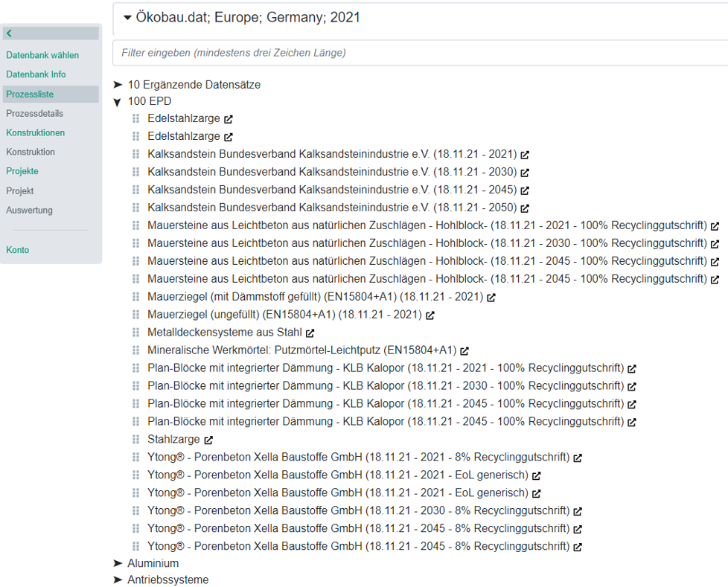Select Plan-Blöcke KLB Kalopor 2021 entry
Image resolution: width=728 pixels, height=587 pixels.
(x=386, y=368)
